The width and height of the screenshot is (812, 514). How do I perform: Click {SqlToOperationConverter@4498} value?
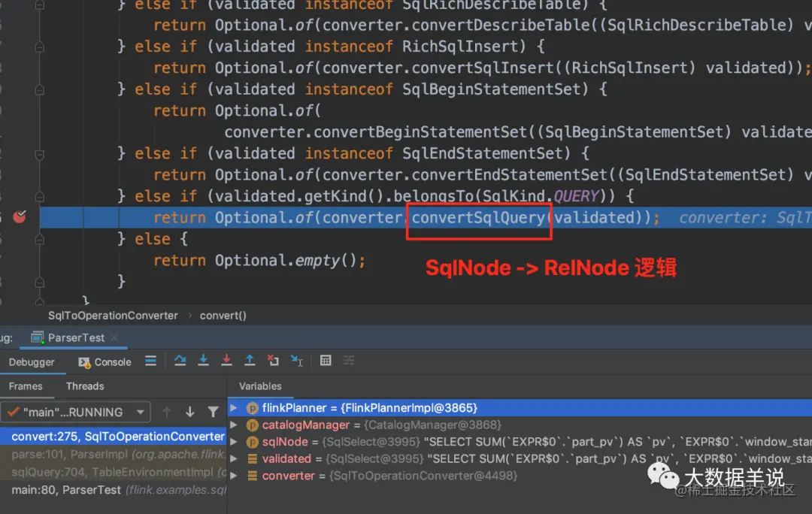click(423, 476)
